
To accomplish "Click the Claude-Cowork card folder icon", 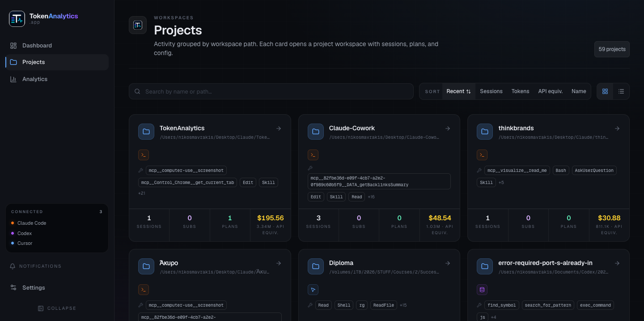I will click(316, 132).
